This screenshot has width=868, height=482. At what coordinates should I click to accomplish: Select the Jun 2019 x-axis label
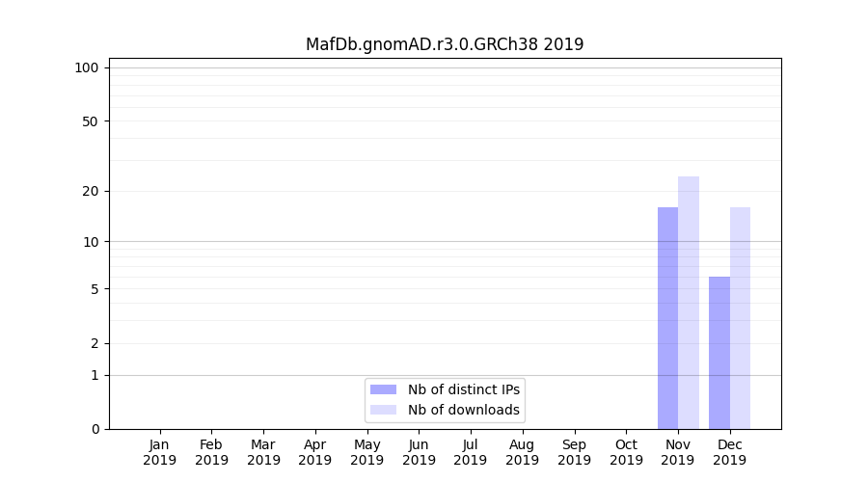click(x=419, y=452)
